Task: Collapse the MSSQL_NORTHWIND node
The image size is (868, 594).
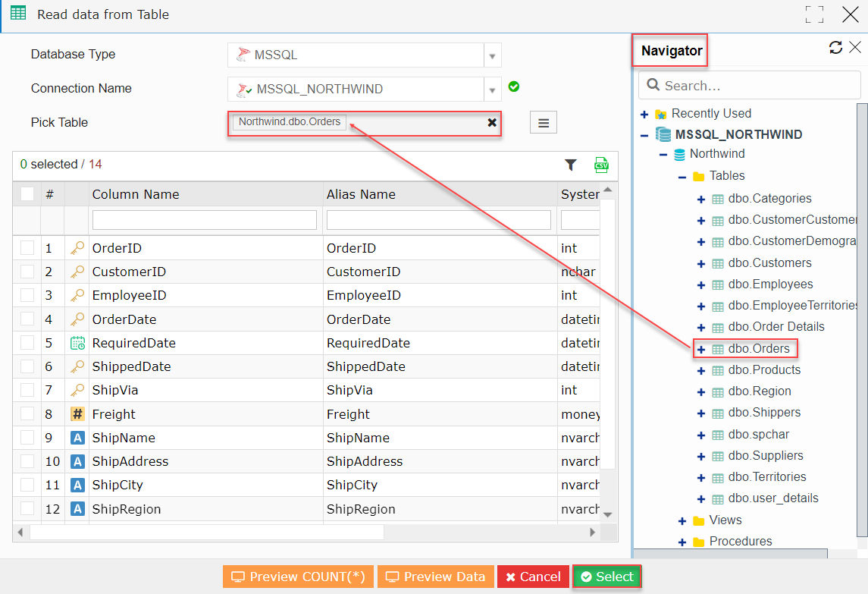Action: (x=644, y=135)
